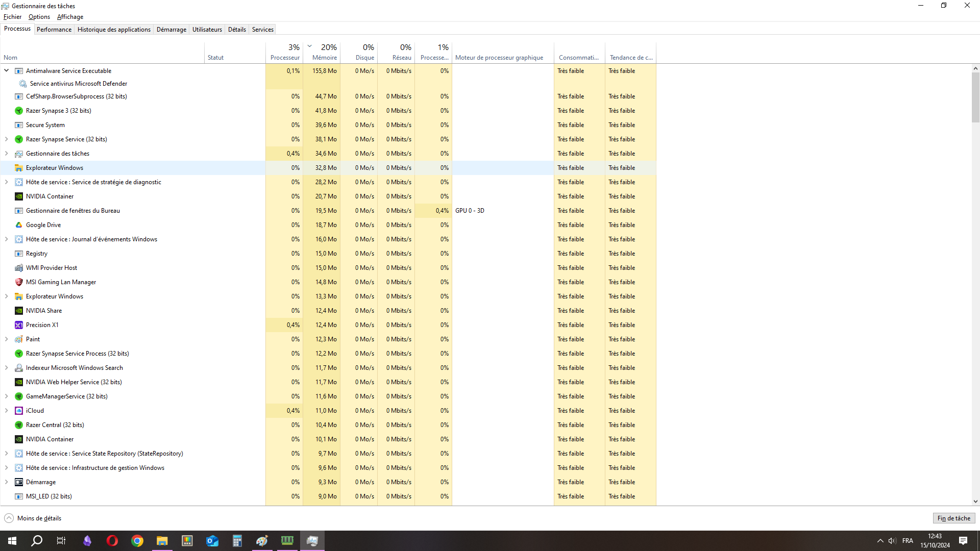Click the Precision X1 process icon
Image resolution: width=980 pixels, height=551 pixels.
coord(19,325)
